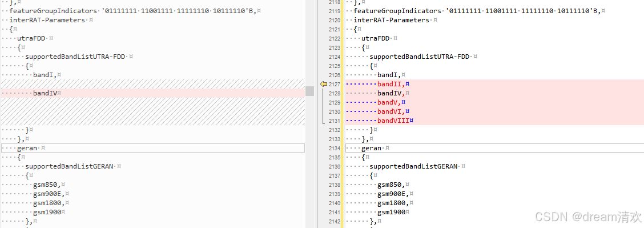This screenshot has height=228, width=644.
Task: Select gsm1900 in the right pane
Action: pos(392,212)
